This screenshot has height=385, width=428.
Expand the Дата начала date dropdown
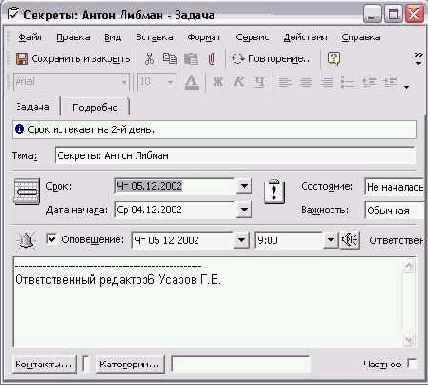click(244, 210)
